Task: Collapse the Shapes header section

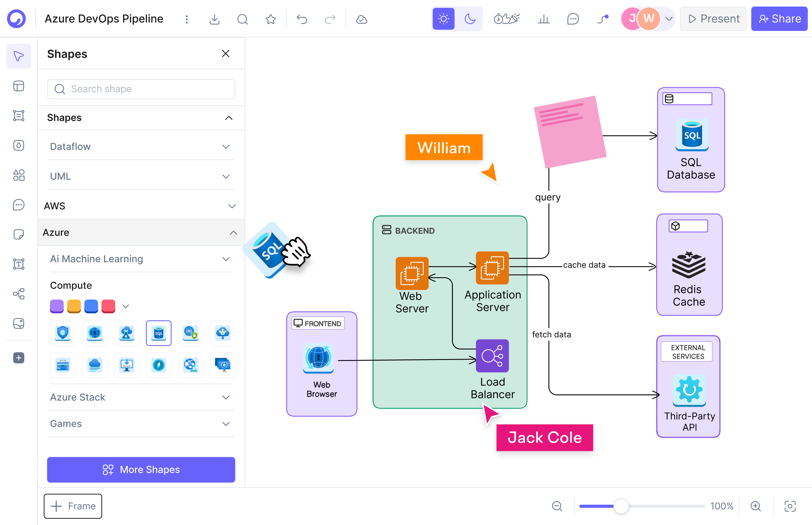Action: pyautogui.click(x=141, y=117)
